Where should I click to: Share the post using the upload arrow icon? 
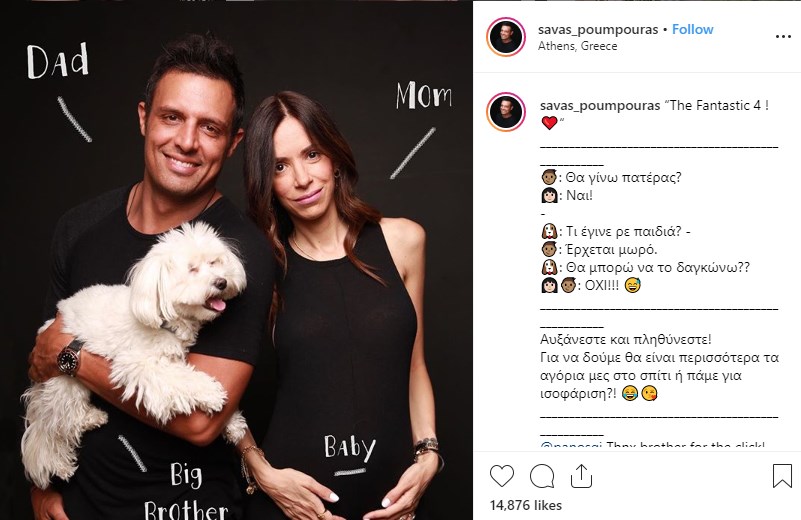[x=581, y=476]
